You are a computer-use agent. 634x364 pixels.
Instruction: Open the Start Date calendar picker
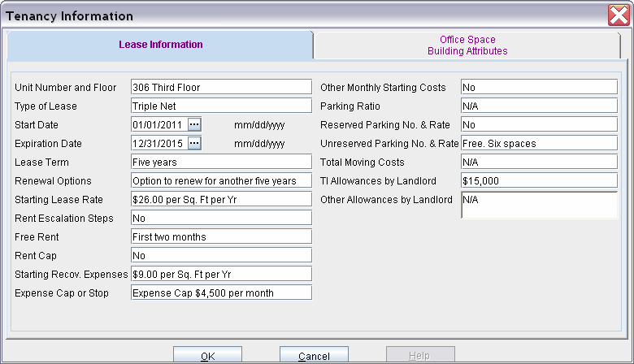(x=194, y=124)
